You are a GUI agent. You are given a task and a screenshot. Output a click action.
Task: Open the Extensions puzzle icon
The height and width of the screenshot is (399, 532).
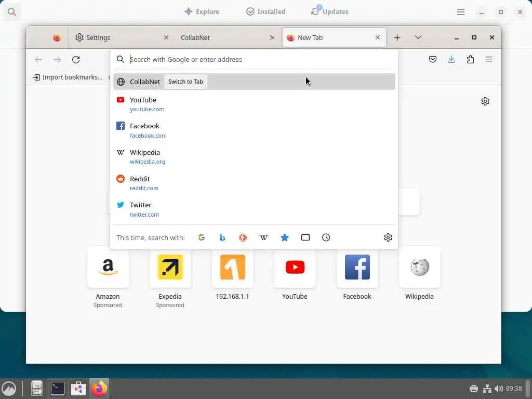(470, 59)
